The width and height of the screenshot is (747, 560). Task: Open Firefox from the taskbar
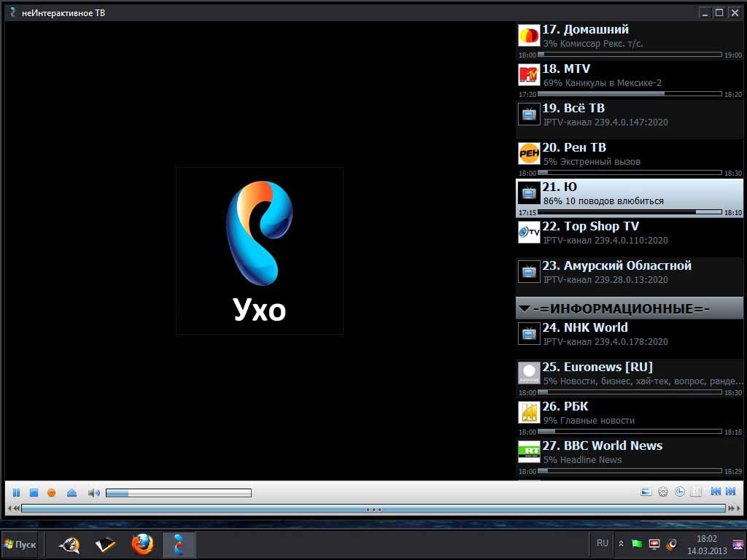tap(142, 544)
